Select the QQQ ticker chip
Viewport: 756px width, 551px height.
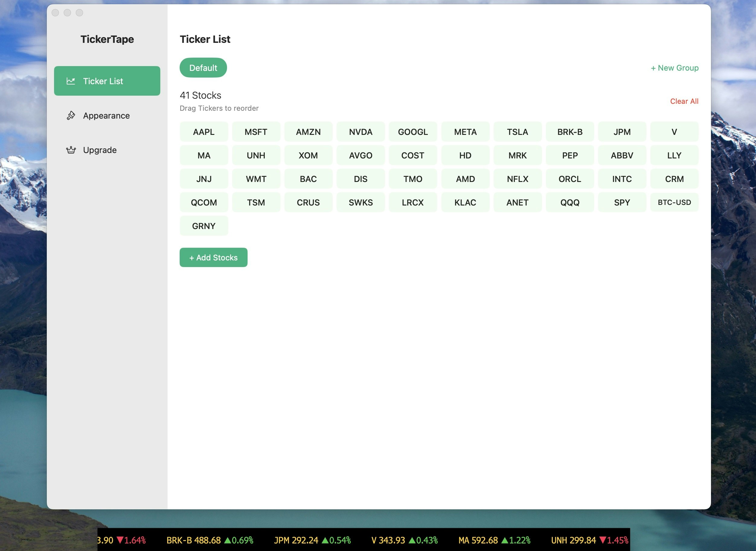(x=570, y=202)
